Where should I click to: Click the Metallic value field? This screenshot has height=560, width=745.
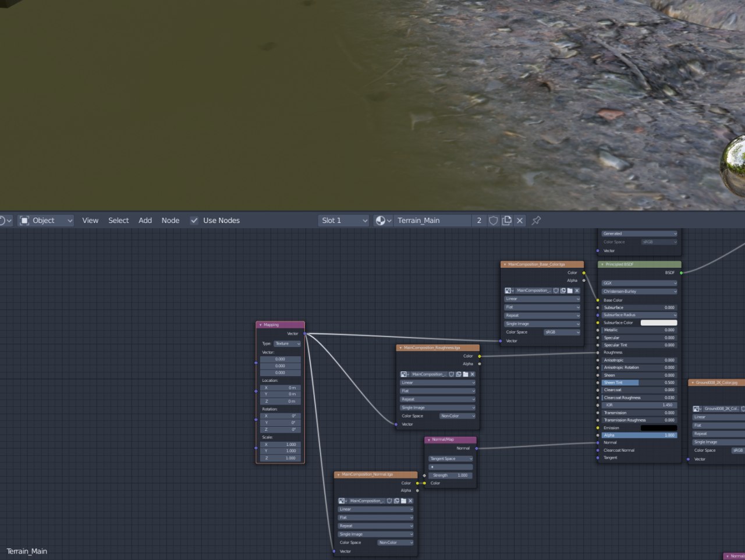coord(640,330)
